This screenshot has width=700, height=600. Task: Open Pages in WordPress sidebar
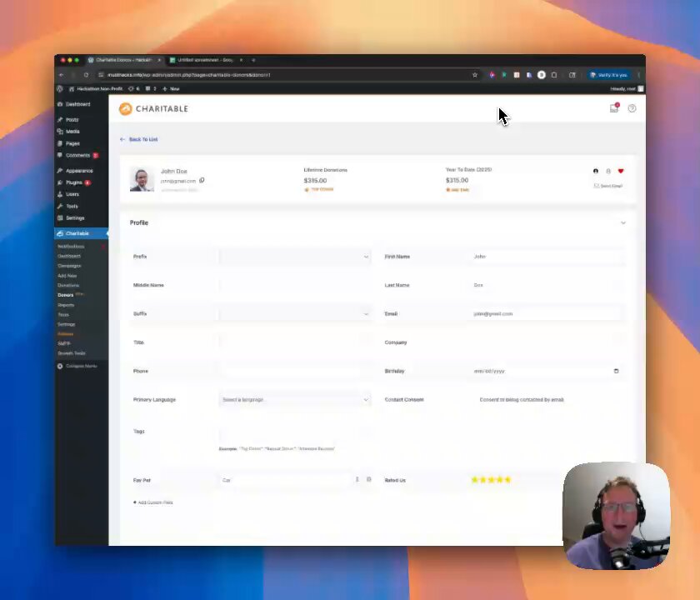(x=72, y=143)
